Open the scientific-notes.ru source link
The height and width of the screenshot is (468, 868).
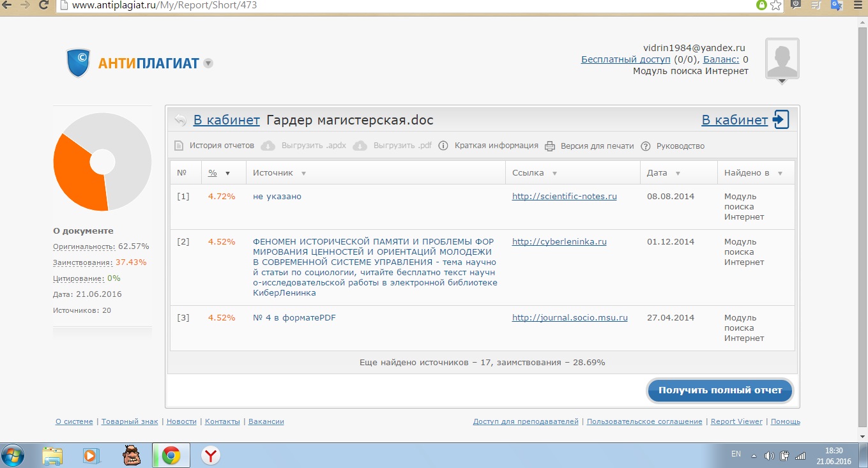point(564,197)
